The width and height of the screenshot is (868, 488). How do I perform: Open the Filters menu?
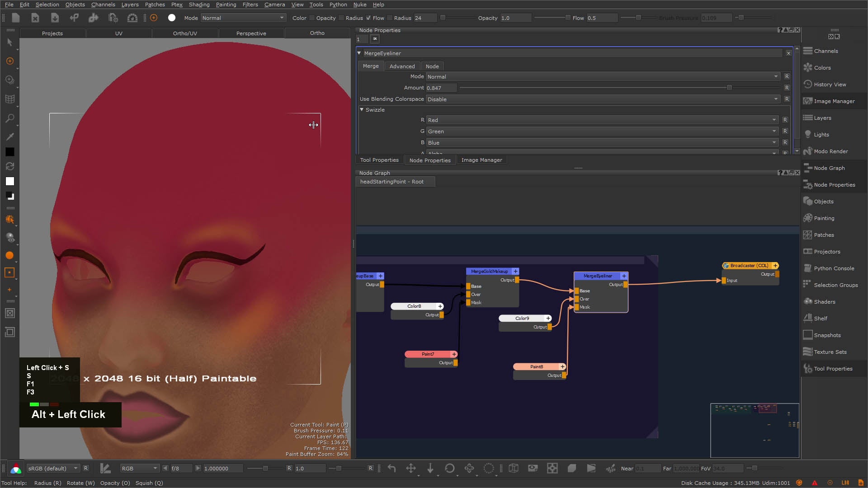(250, 5)
